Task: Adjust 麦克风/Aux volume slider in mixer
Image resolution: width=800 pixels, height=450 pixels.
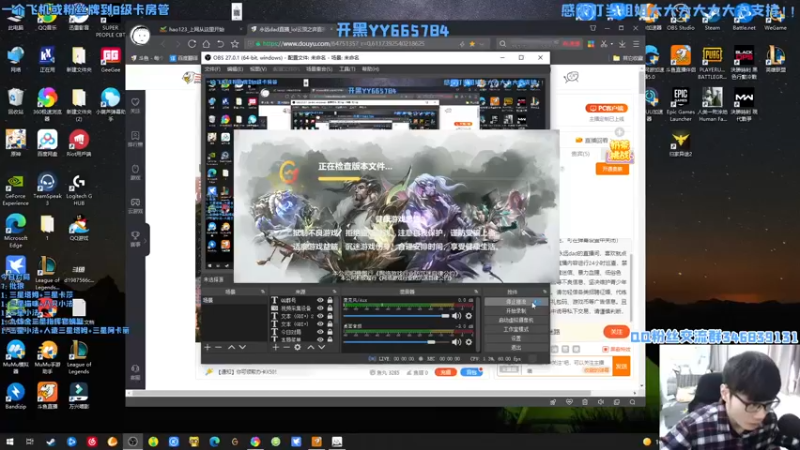Action: (x=396, y=316)
